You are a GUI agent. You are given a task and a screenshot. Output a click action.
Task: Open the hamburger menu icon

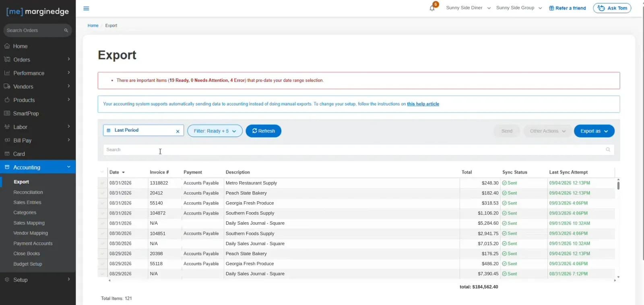point(86,8)
